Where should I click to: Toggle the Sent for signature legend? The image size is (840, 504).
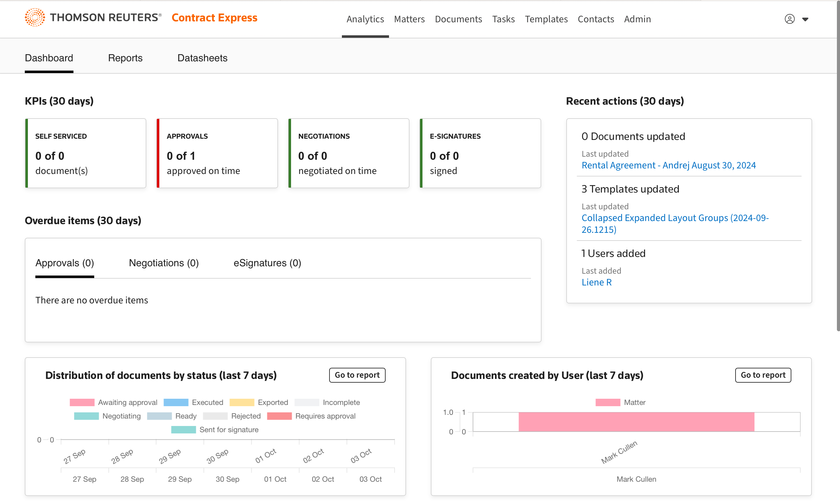(x=228, y=430)
